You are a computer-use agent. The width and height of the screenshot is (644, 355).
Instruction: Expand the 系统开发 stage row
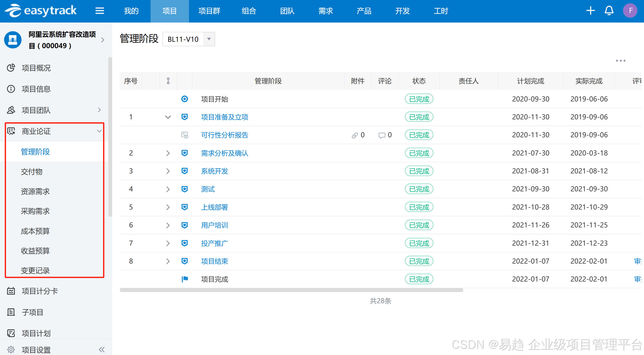(168, 171)
